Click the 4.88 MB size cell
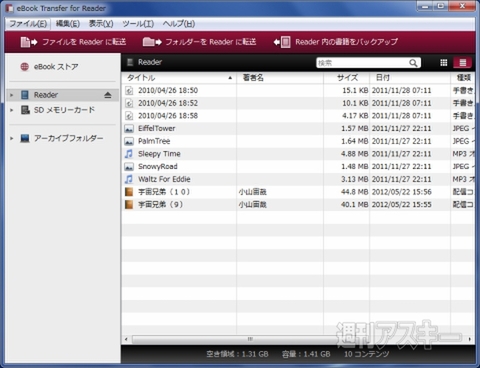This screenshot has height=368, width=480. point(355,154)
